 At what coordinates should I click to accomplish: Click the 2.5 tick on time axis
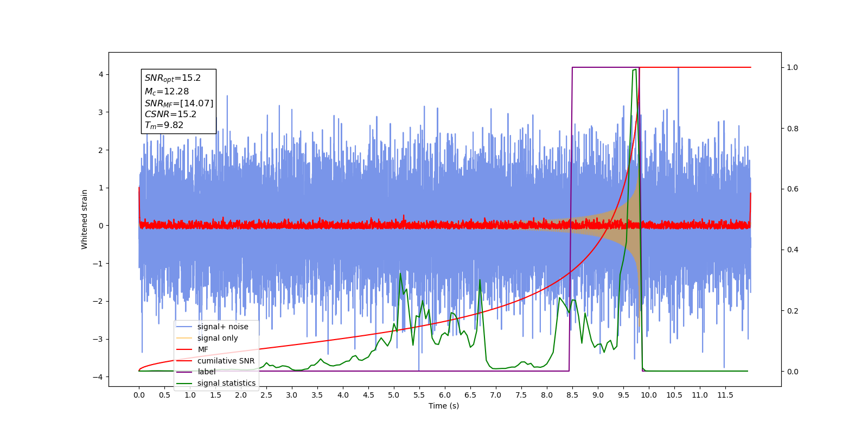[266, 395]
